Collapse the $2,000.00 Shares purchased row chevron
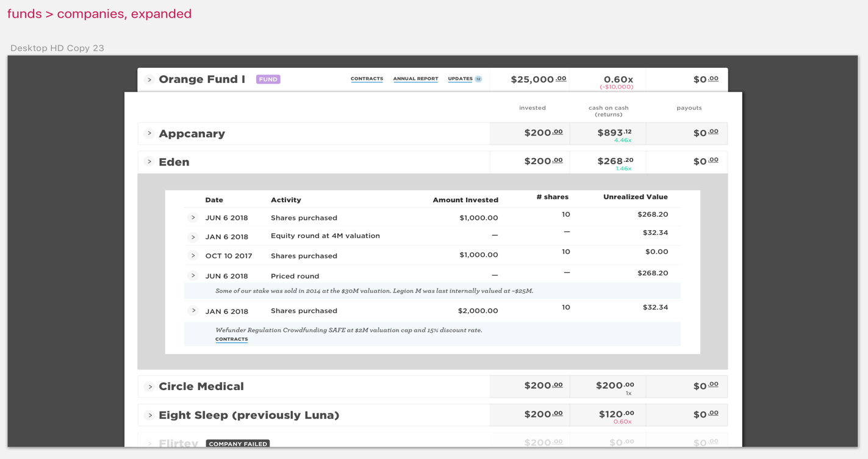Image resolution: width=868 pixels, height=459 pixels. [x=193, y=311]
